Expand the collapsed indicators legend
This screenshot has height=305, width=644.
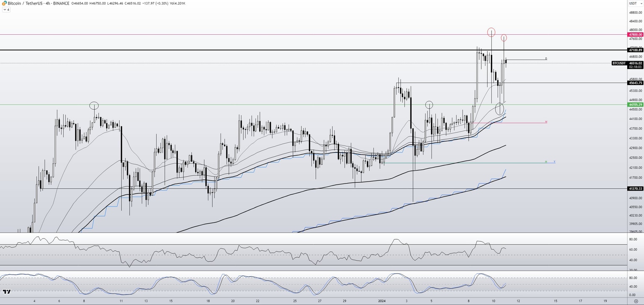coord(6,9)
